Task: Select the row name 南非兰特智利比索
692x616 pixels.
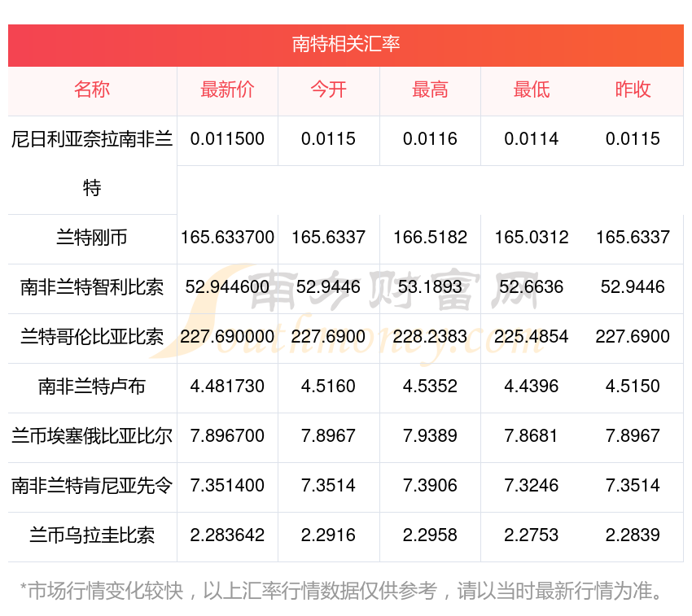Action: [x=92, y=287]
